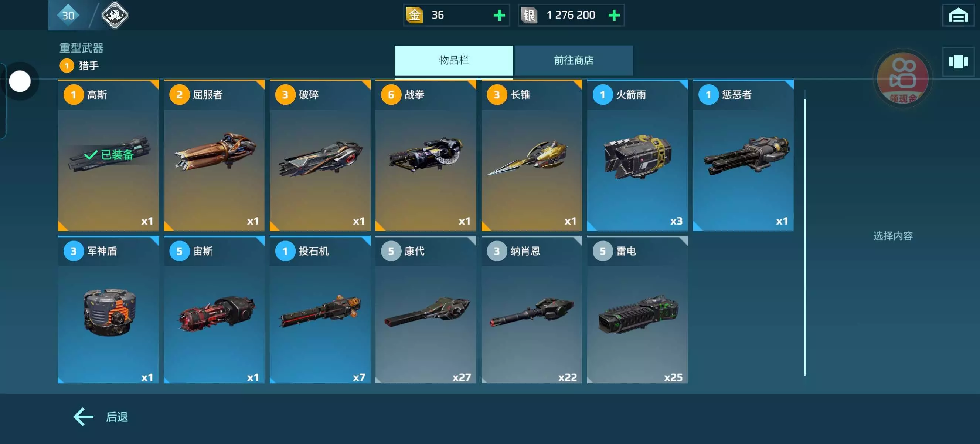Click the 后退 back label

coord(117,417)
